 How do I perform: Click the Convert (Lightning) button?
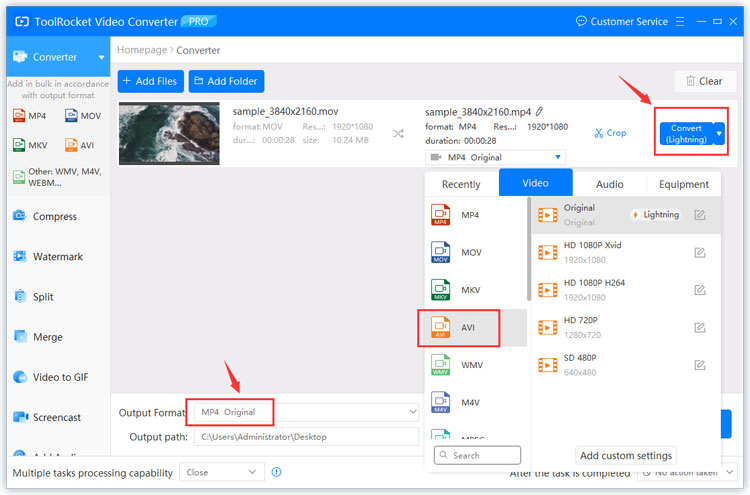tap(686, 133)
